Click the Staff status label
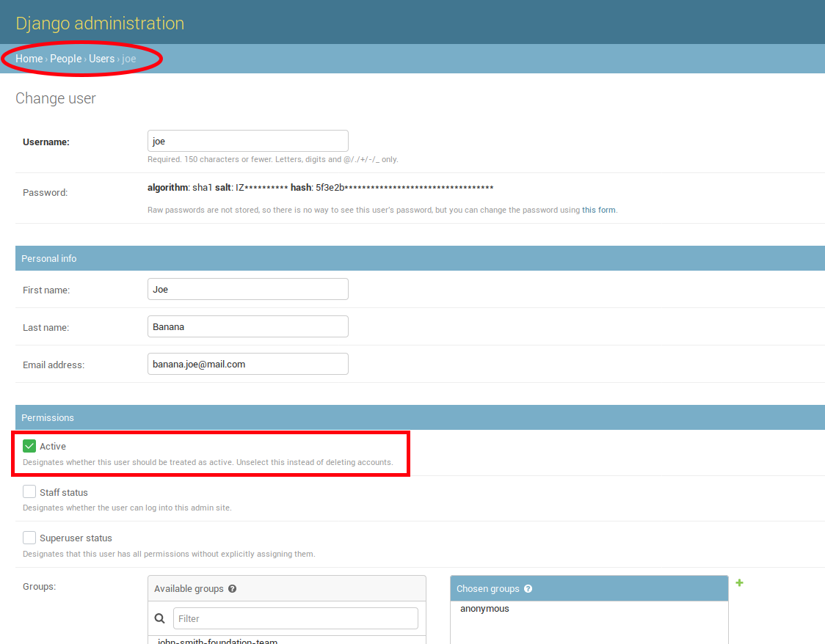Screen dimensions: 825x644 [x=64, y=493]
